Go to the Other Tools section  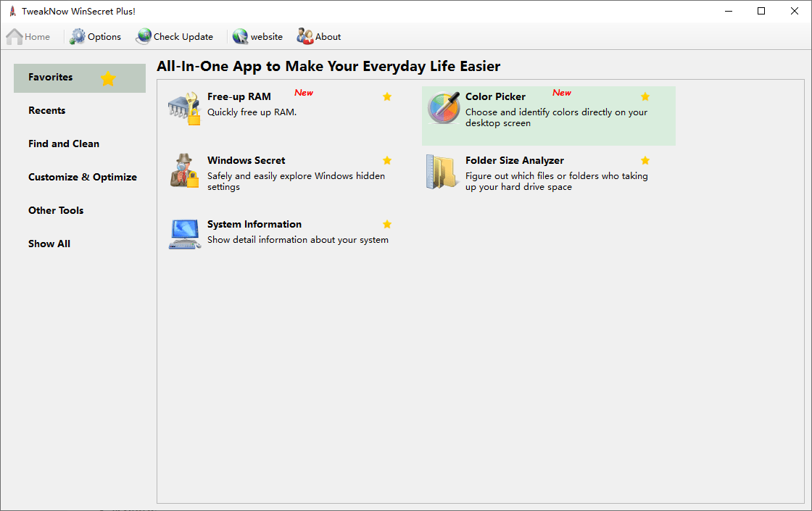point(56,211)
